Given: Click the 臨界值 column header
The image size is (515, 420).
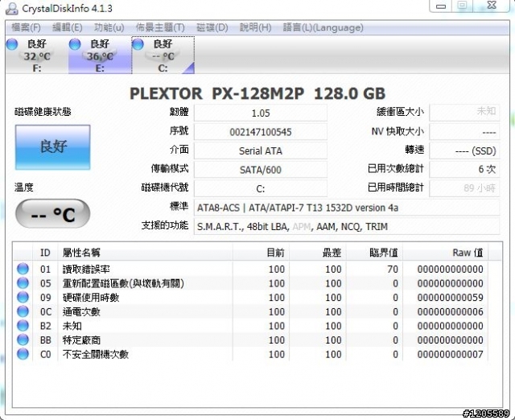Looking at the screenshot, I should (x=375, y=252).
